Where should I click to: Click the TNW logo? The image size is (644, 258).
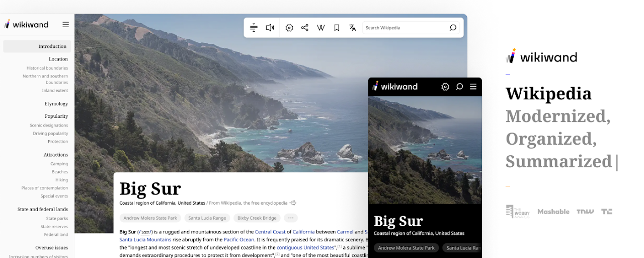point(585,212)
